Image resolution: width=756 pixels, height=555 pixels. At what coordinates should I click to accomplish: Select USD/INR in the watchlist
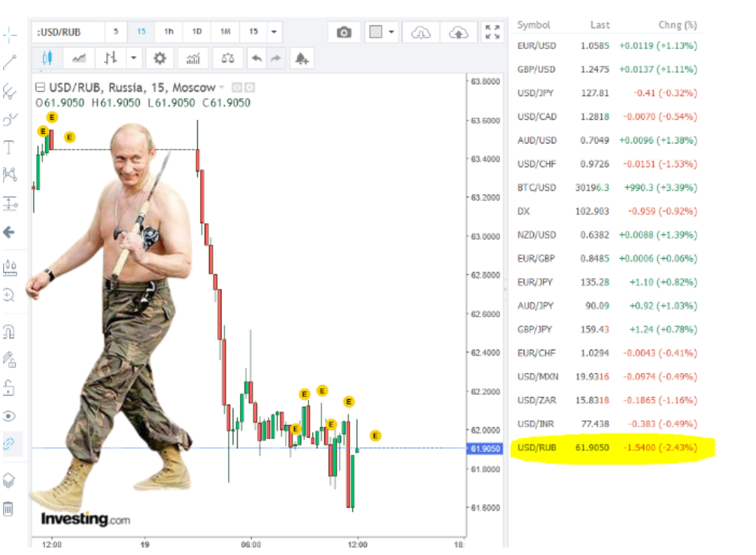click(x=607, y=424)
